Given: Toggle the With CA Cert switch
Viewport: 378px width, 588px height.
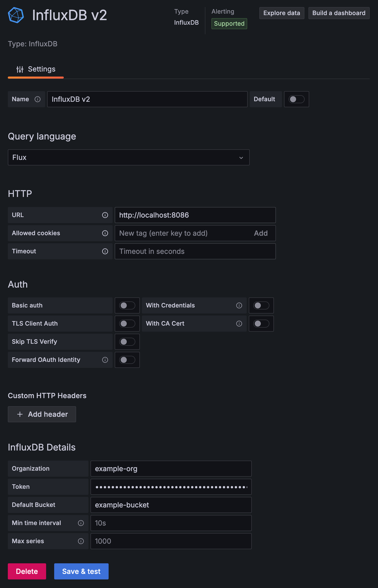Looking at the screenshot, I should (261, 324).
